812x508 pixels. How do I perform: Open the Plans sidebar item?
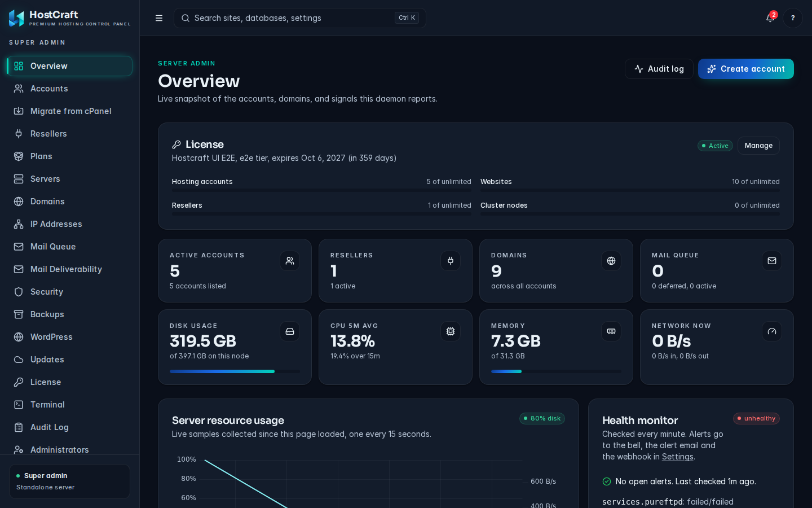tap(69, 156)
